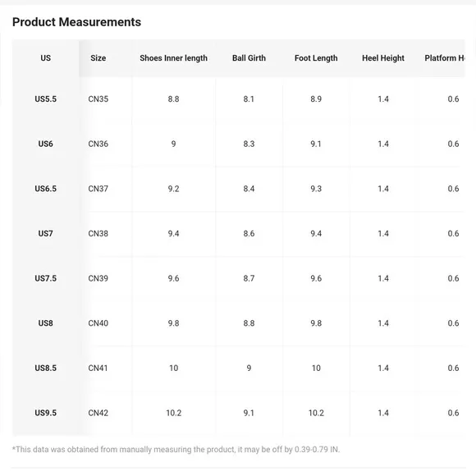Click the US column header

[45, 58]
